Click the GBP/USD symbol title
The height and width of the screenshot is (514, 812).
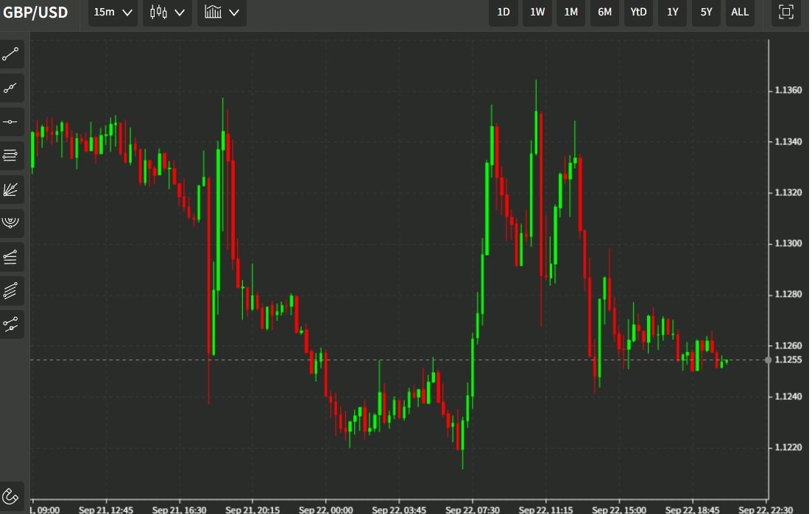[35, 12]
